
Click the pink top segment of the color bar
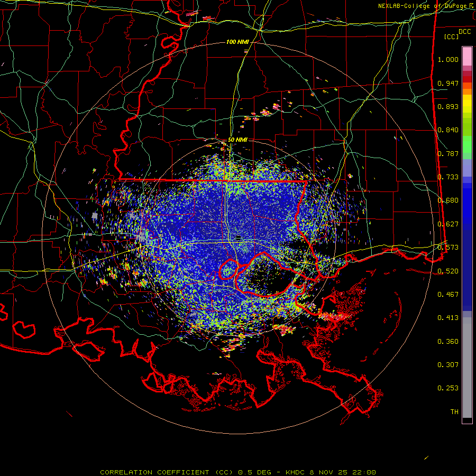(467, 56)
